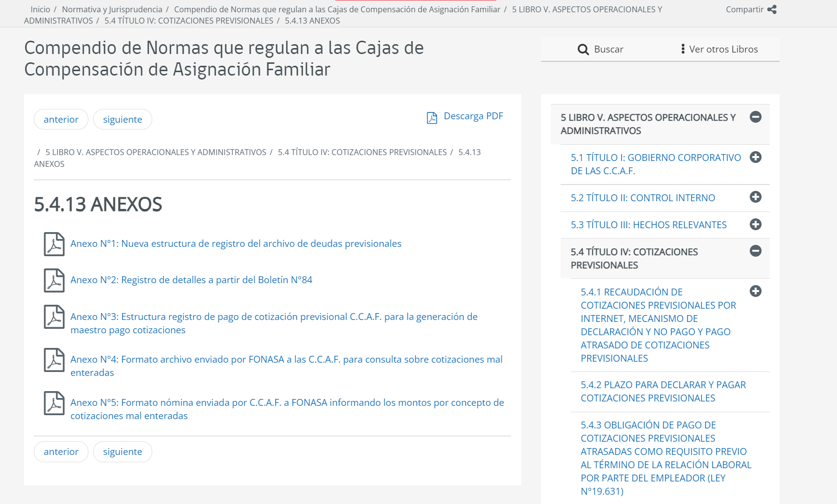Click the Compendio de Normas page title

(224, 58)
